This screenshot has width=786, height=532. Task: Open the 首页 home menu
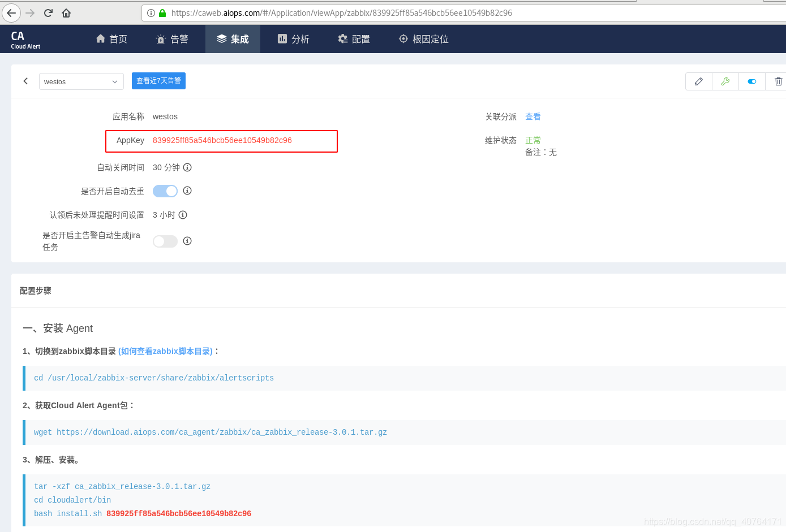point(111,39)
